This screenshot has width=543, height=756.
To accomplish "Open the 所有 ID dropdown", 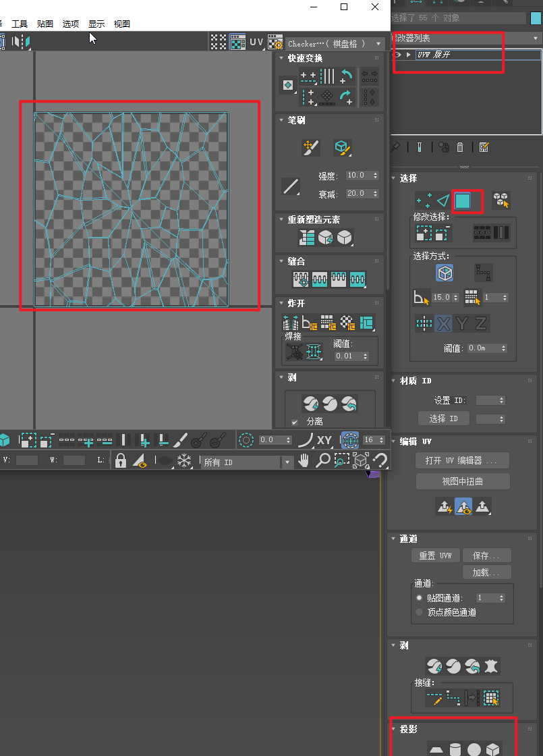I will (x=247, y=462).
